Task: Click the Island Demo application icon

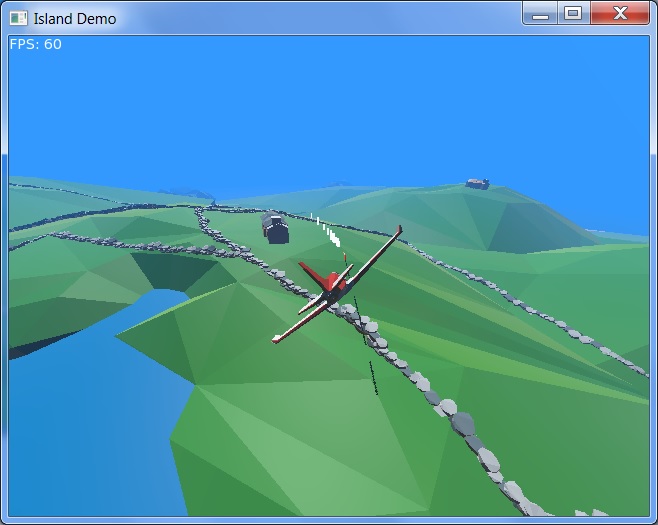Action: (18, 17)
